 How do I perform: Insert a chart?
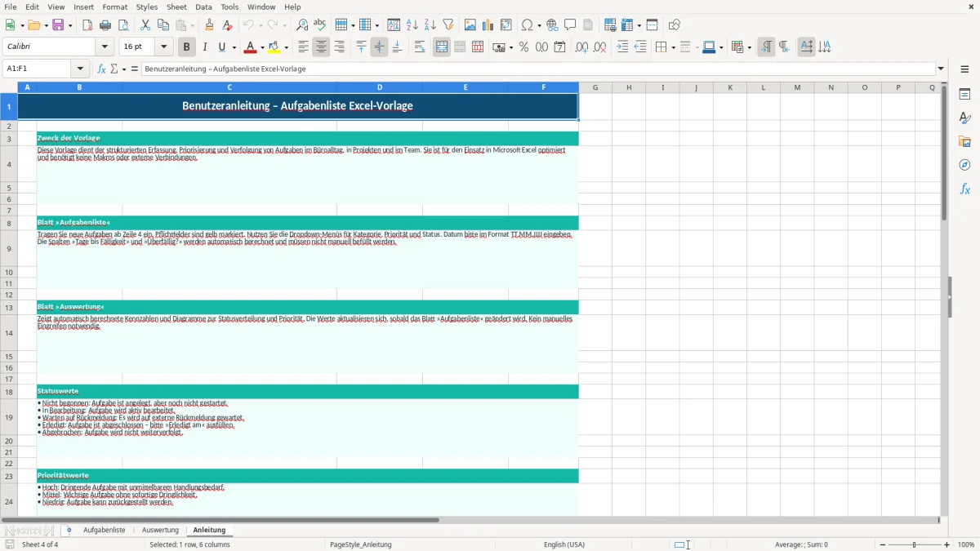click(x=488, y=25)
